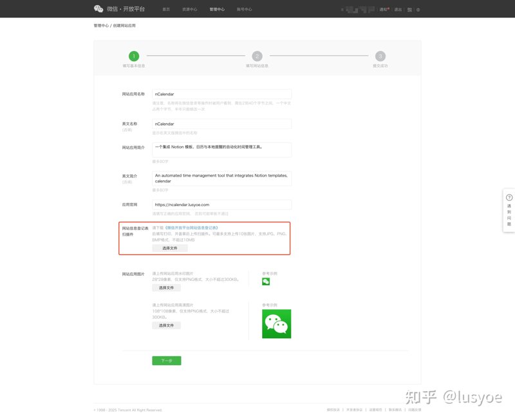The image size is (515, 420).
Task: Click the 网站应用图片 label
Action: click(x=133, y=274)
